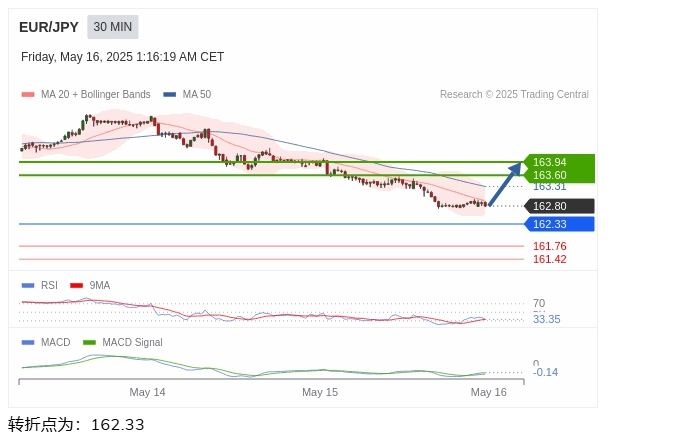Click the MACD Signal legend green swatch
The image size is (673, 442).
89,342
